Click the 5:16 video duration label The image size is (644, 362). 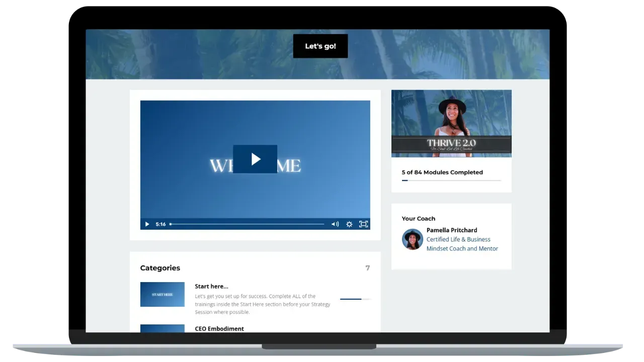coord(160,224)
